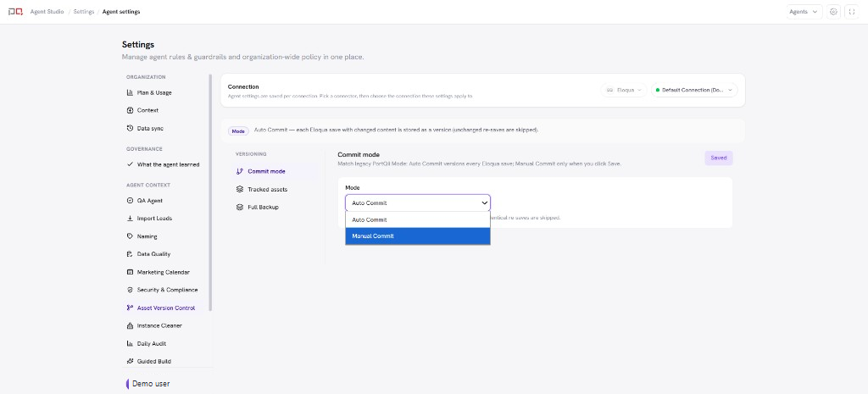Viewport: 868px width, 394px height.
Task: Open Asset Version Control settings
Action: pyautogui.click(x=165, y=308)
